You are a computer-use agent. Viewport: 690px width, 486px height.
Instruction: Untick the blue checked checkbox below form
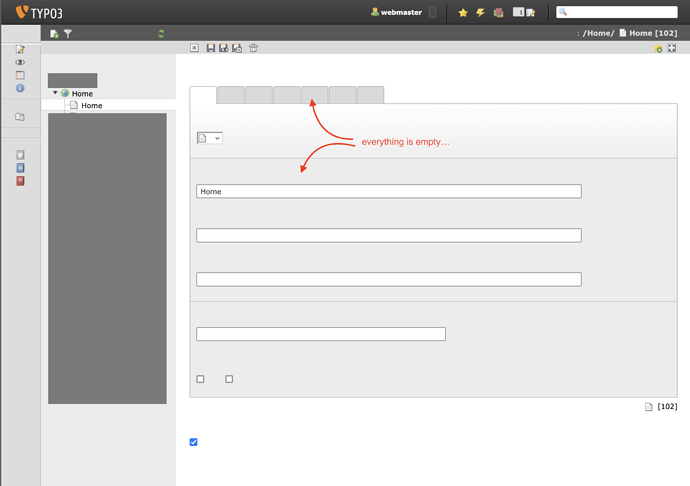pos(194,442)
